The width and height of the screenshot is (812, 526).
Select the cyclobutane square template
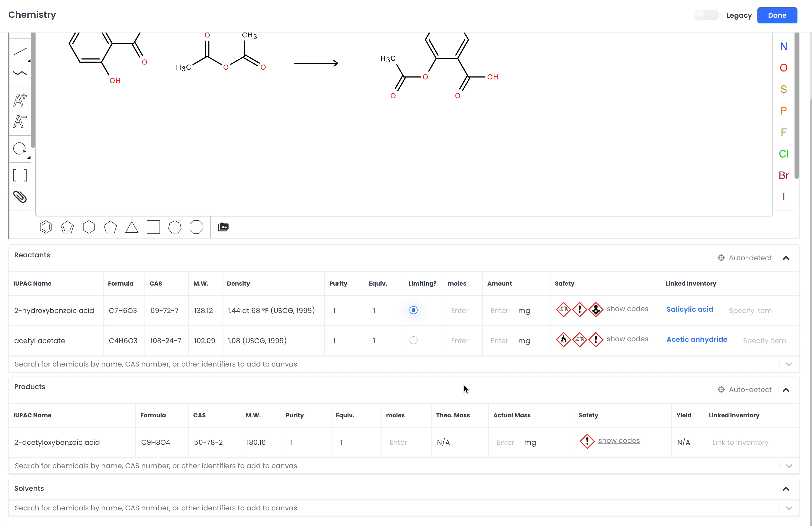click(x=153, y=227)
